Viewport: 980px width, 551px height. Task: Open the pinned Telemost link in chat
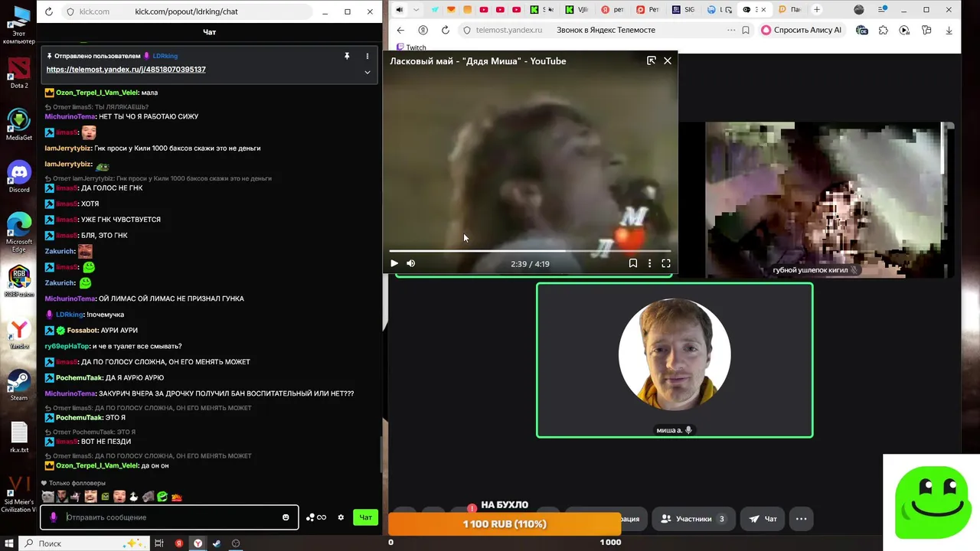pos(126,70)
